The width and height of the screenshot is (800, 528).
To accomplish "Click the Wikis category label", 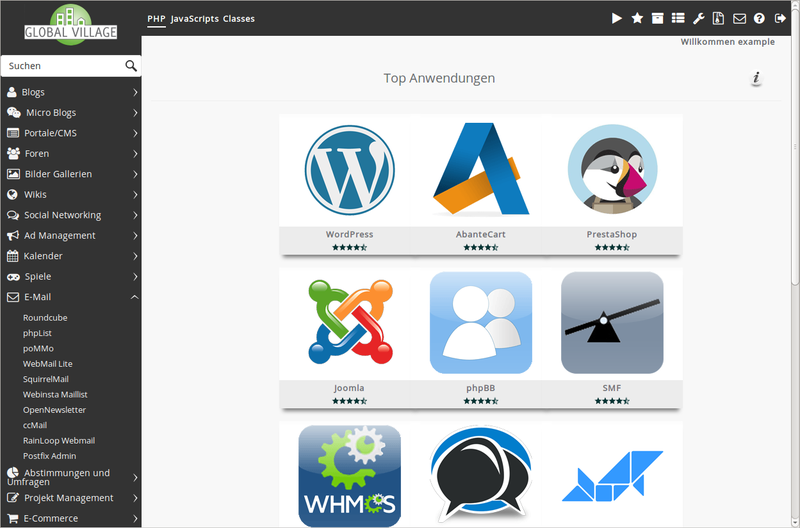I will [35, 194].
